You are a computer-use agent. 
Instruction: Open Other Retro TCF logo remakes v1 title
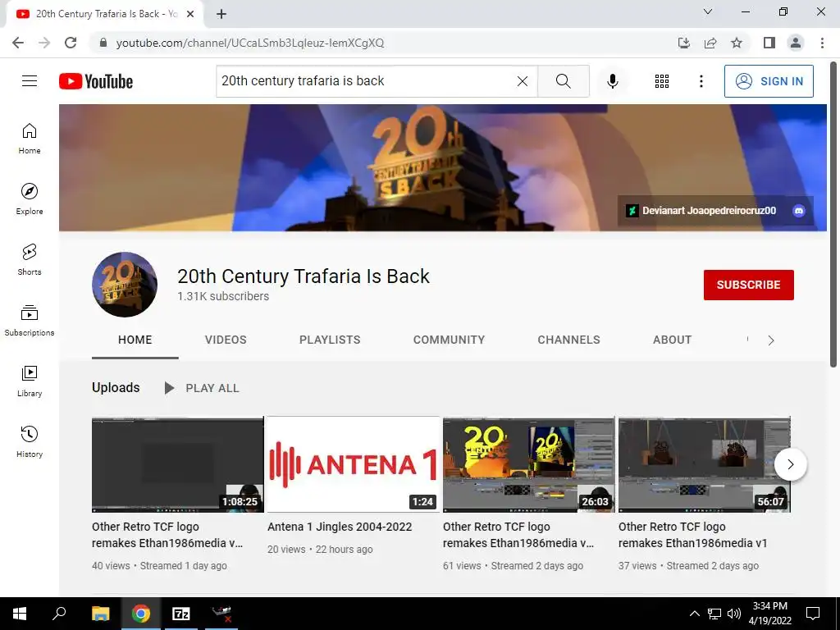coord(692,535)
